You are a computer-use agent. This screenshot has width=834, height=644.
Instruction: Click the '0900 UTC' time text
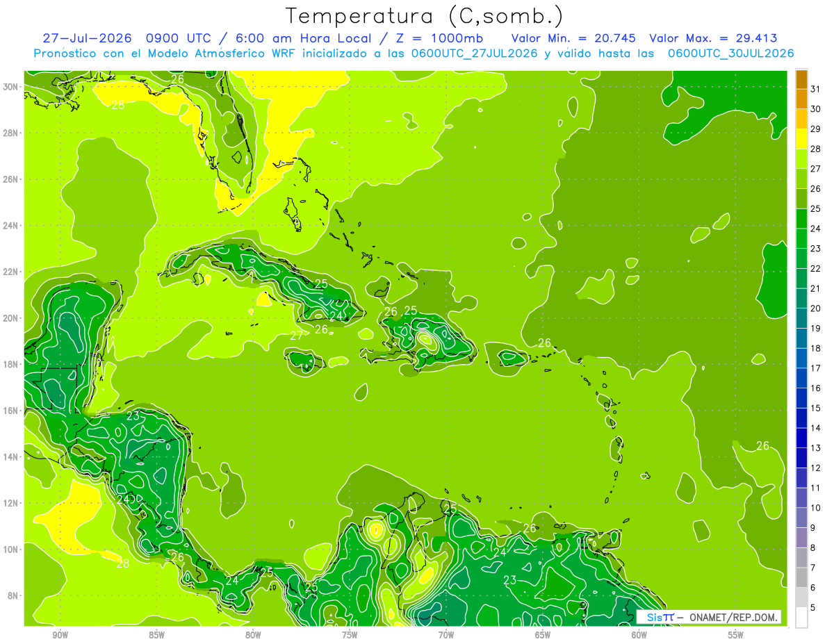coord(178,38)
